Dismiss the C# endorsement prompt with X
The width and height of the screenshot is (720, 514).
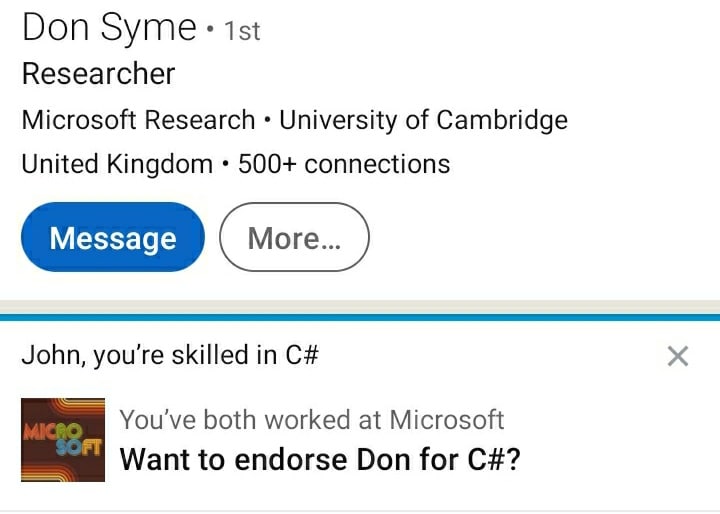(x=678, y=356)
